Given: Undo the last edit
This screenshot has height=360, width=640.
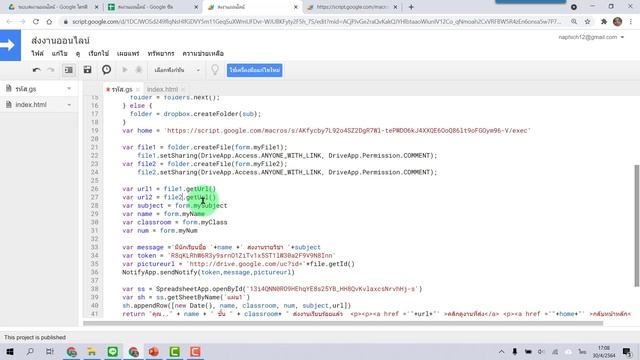Looking at the screenshot, I should (36, 70).
